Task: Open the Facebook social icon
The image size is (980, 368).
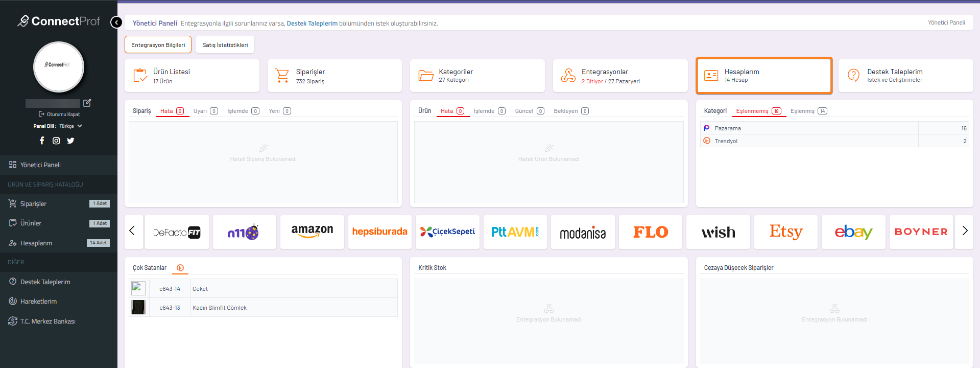Action: pyautogui.click(x=42, y=141)
